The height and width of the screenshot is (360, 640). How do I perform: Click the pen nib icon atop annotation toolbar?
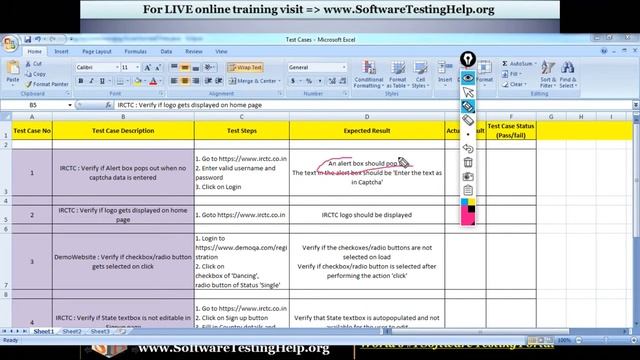pos(468,59)
